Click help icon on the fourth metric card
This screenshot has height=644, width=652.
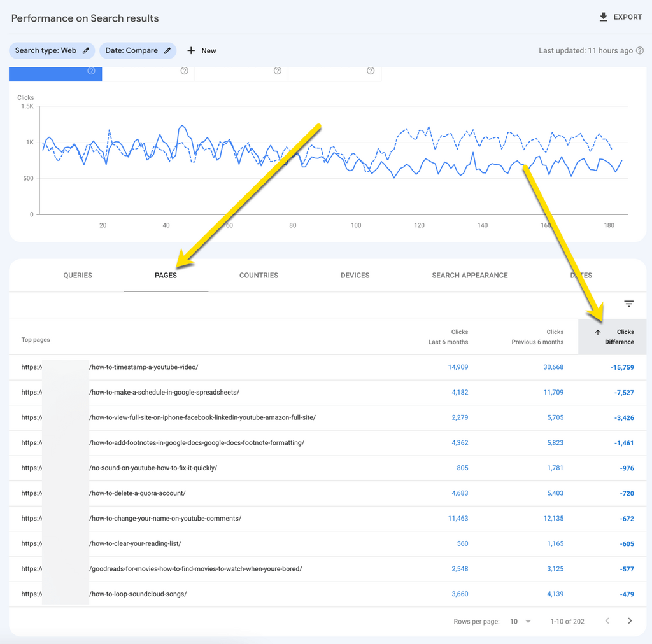point(371,71)
